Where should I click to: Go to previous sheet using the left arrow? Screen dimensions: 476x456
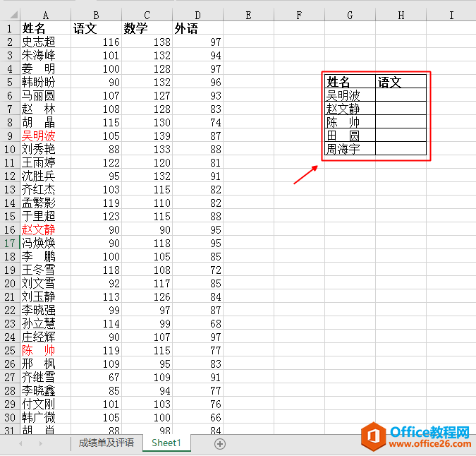click(20, 443)
